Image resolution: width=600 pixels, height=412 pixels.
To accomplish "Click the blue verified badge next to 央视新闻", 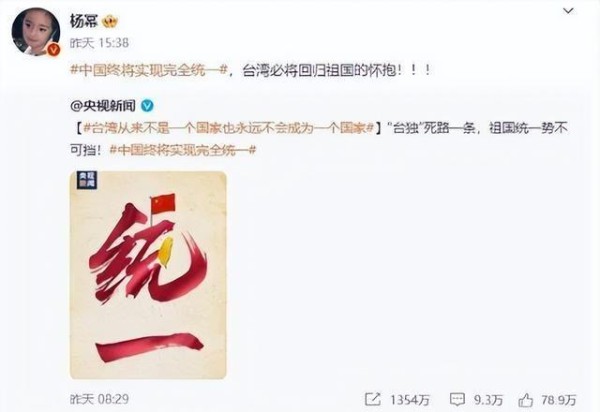I will point(147,106).
